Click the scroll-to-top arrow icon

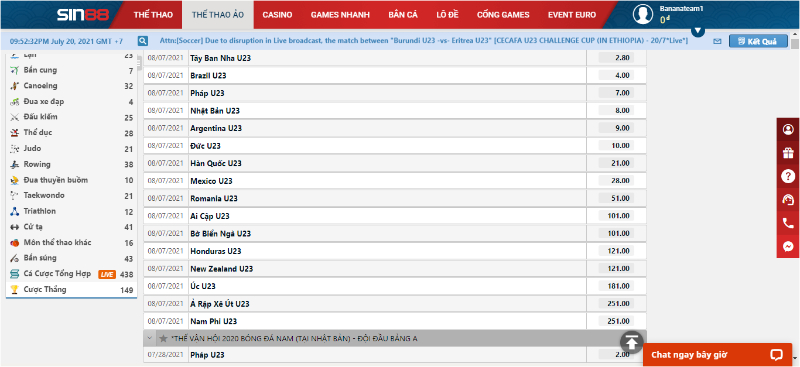click(632, 342)
